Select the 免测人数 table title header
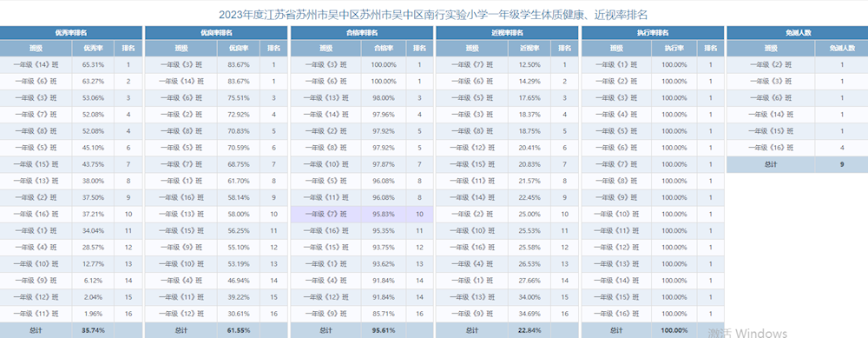Screen dimensions: 868x338 pyautogui.click(x=798, y=33)
